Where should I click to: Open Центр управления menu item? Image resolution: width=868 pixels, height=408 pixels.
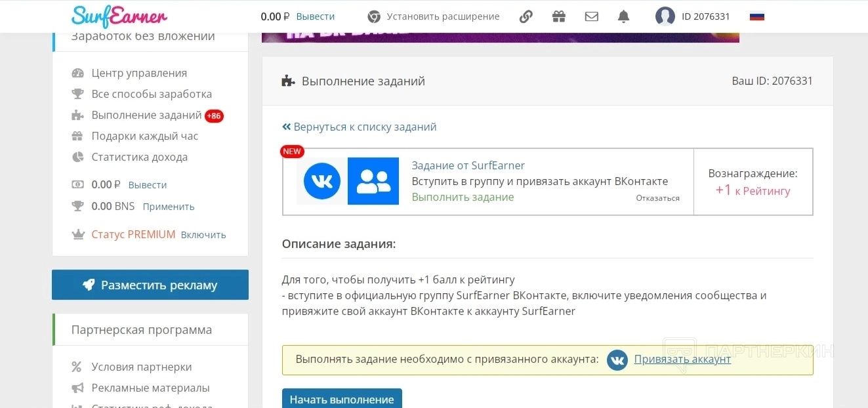point(139,73)
